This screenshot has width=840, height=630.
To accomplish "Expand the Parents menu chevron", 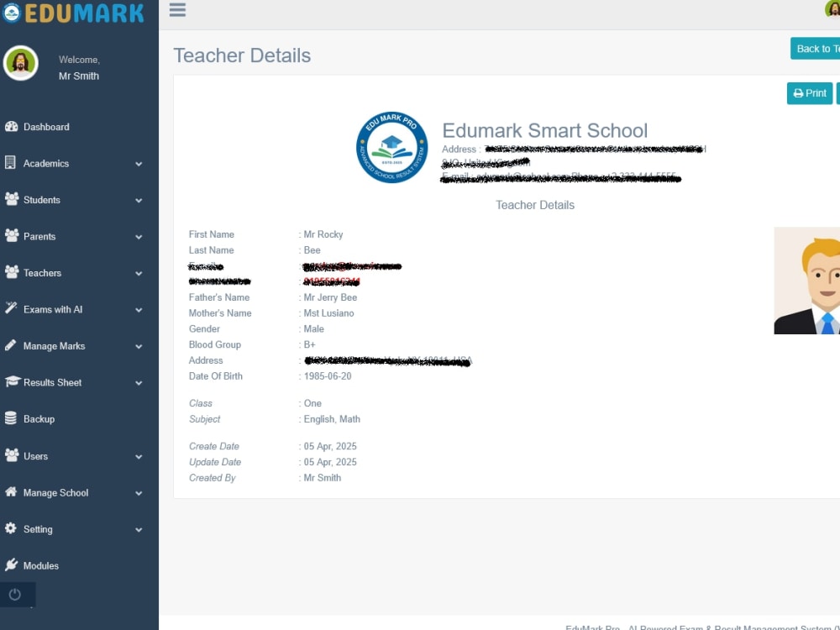I will click(139, 237).
